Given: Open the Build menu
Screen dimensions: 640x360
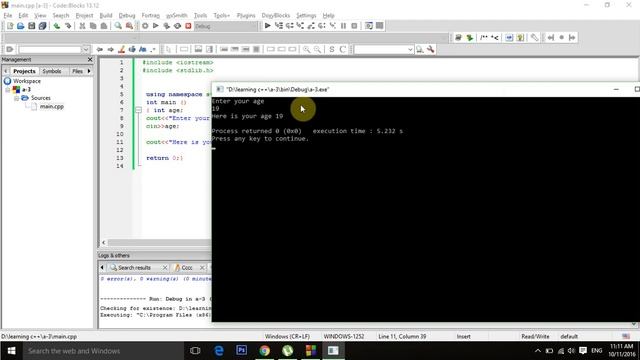Looking at the screenshot, I should tap(106, 16).
